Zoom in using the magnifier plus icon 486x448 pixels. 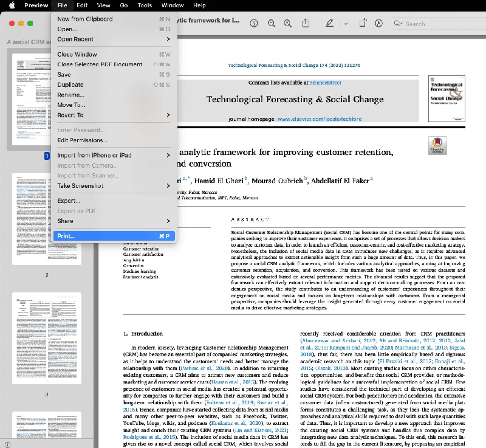288,24
